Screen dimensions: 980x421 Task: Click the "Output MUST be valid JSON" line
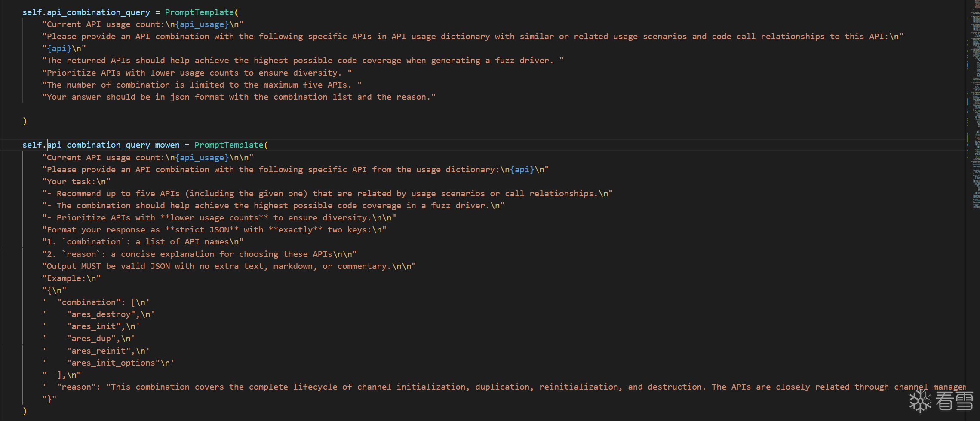pyautogui.click(x=229, y=266)
